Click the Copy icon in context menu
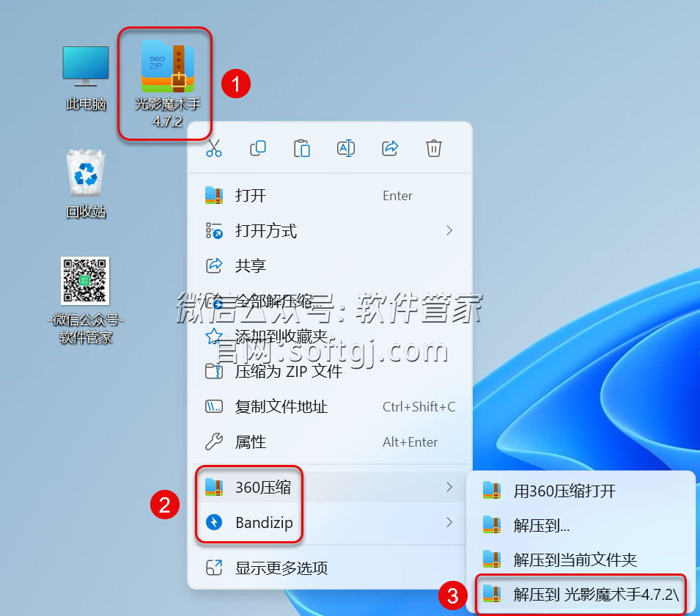700x616 pixels. click(258, 148)
